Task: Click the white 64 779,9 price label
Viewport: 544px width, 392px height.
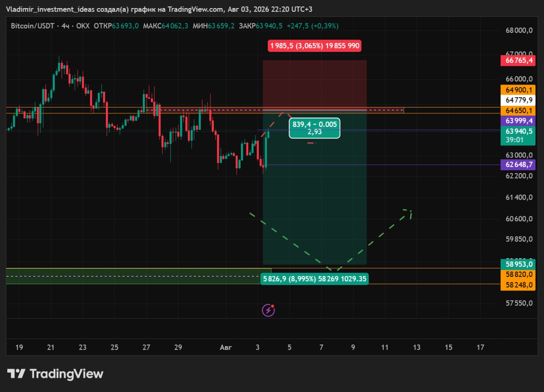Action: [x=518, y=100]
